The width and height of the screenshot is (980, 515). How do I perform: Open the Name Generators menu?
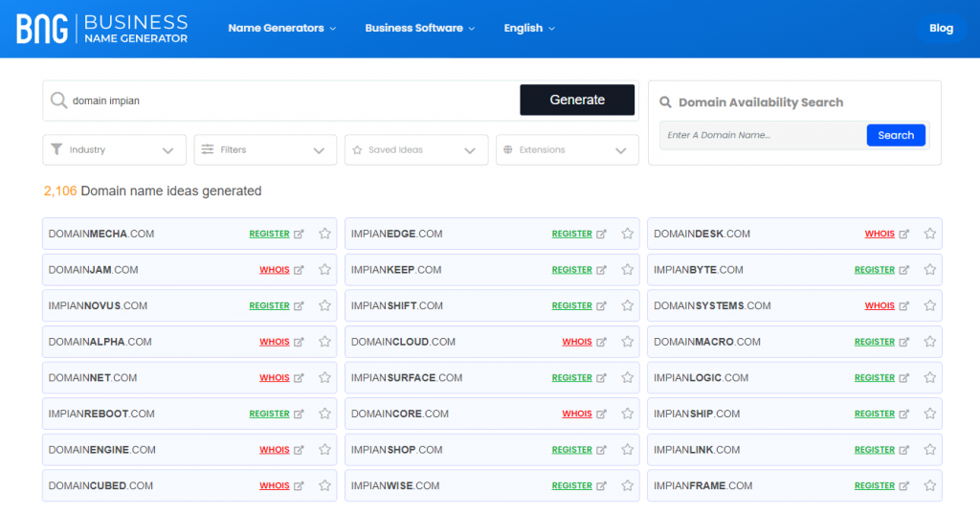tap(281, 29)
